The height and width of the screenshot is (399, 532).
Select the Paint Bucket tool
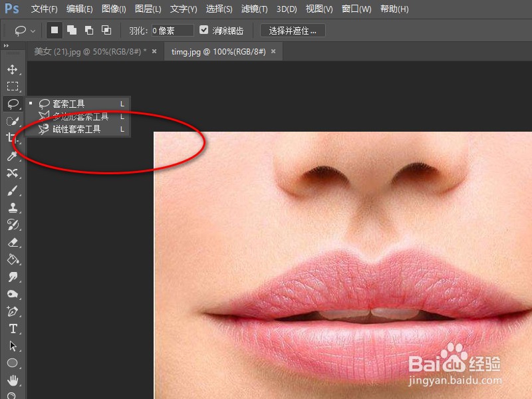[13, 259]
